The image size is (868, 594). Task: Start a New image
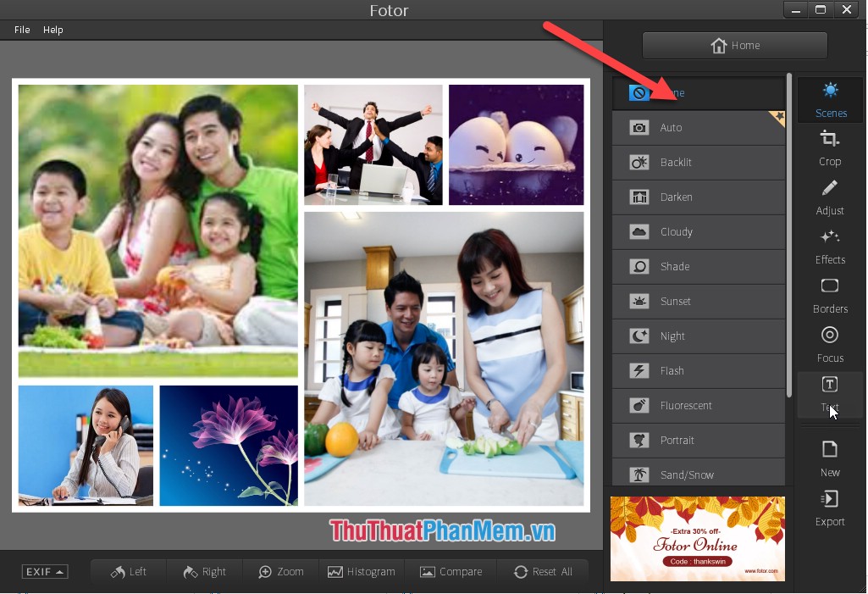click(x=830, y=458)
